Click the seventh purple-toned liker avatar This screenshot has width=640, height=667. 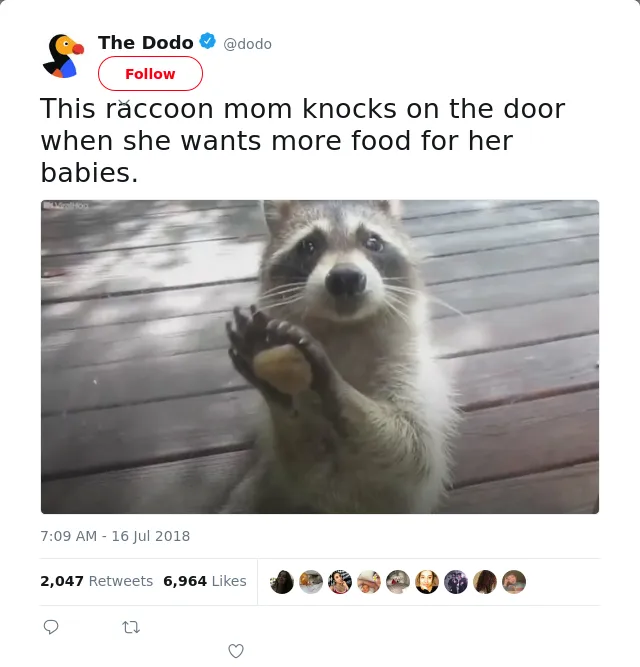[x=456, y=581]
